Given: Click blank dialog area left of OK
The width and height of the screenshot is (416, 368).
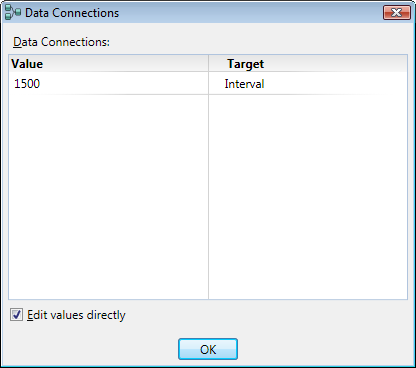Looking at the screenshot, I should [x=90, y=349].
